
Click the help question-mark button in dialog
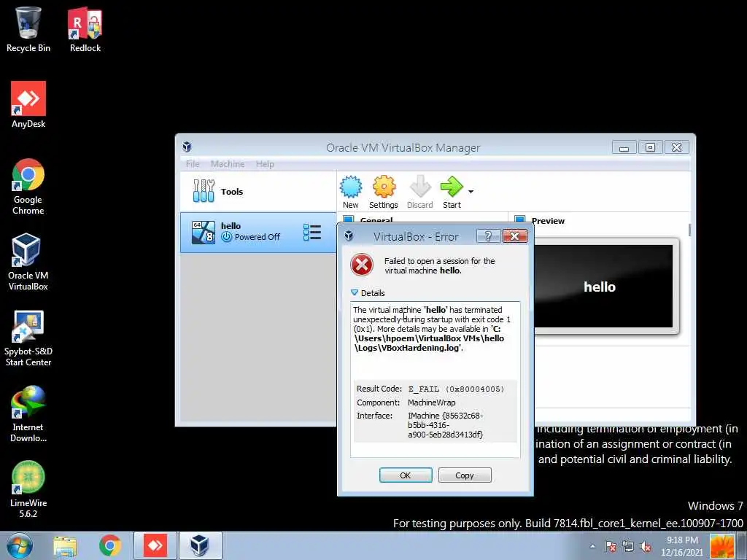pos(488,236)
